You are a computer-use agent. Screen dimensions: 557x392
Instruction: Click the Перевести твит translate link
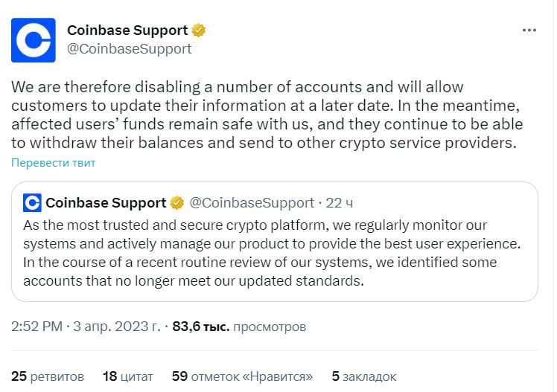(54, 163)
